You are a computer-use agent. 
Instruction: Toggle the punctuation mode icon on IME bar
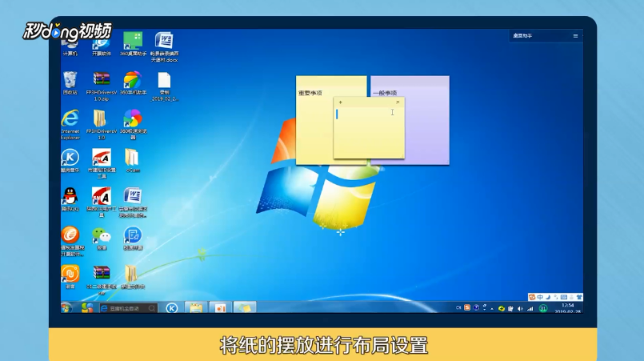pyautogui.click(x=556, y=297)
